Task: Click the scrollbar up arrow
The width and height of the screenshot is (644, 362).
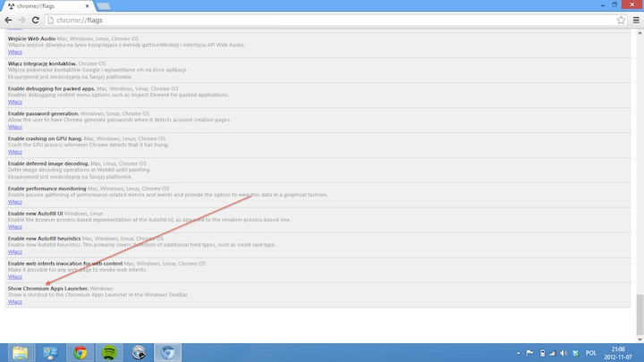Action: 640,33
